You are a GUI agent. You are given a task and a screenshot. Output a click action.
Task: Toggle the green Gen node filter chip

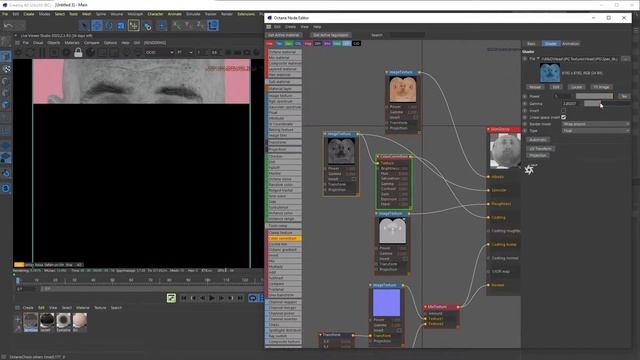289,43
